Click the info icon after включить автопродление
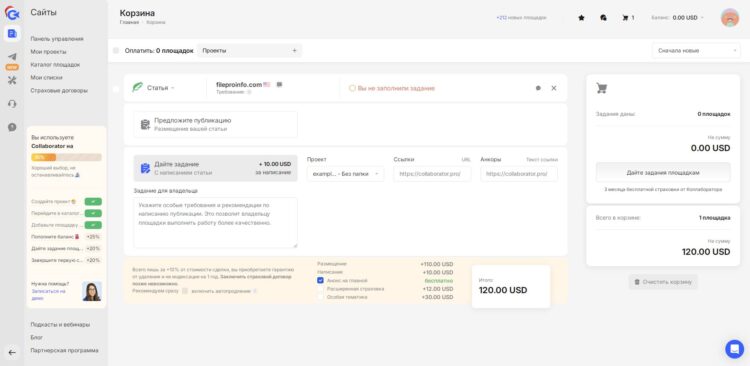The image size is (750, 366). coord(254,291)
